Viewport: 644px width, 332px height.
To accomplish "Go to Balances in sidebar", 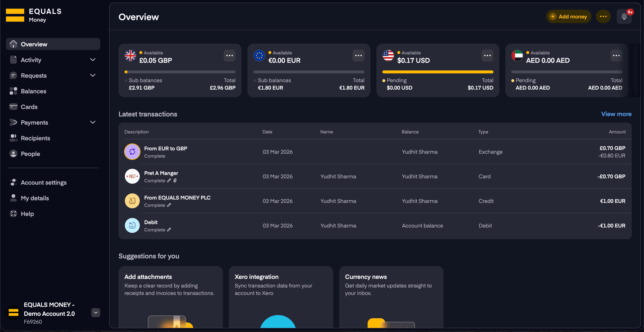I will point(34,91).
